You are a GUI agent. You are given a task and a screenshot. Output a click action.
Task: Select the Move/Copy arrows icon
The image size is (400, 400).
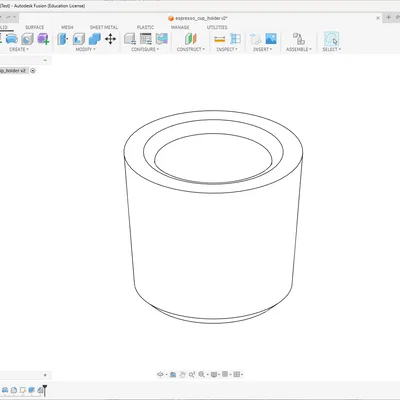(x=110, y=39)
